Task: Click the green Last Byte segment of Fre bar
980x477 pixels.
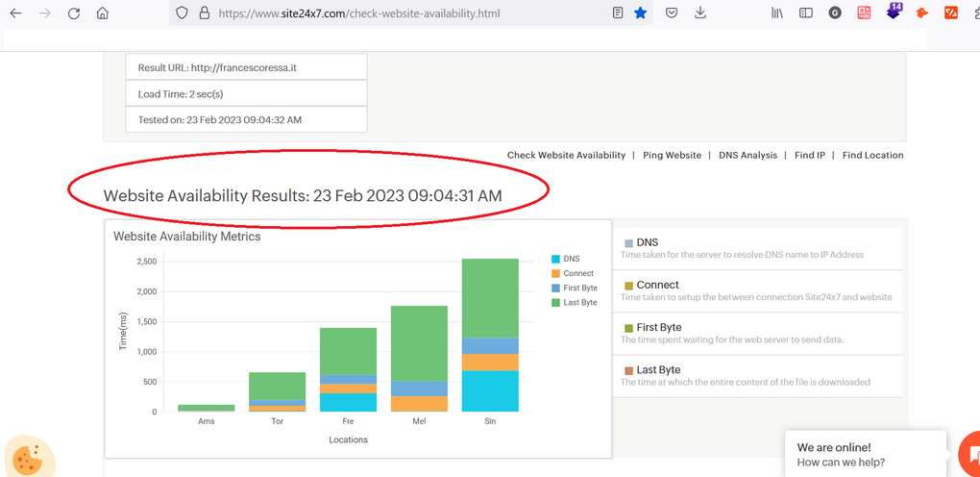Action: pyautogui.click(x=348, y=351)
